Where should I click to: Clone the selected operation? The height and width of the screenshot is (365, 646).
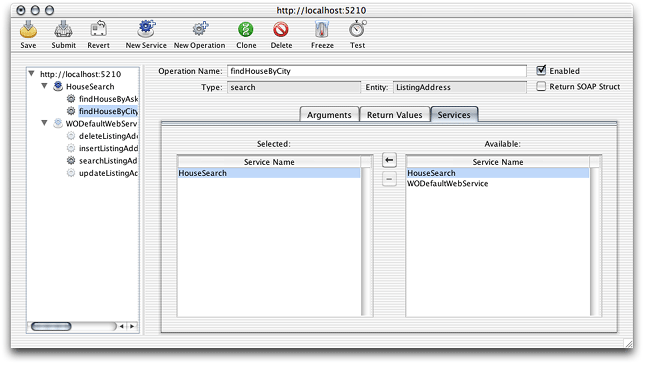coord(246,30)
